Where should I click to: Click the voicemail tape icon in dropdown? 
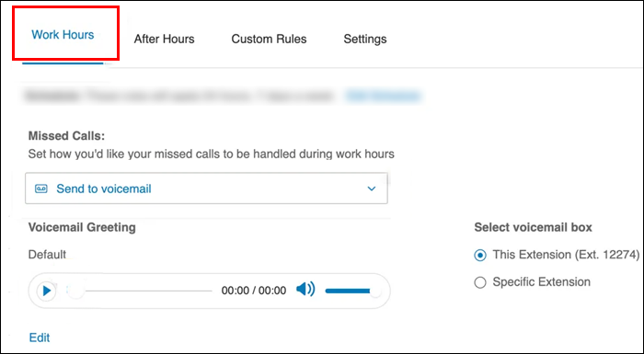tap(41, 188)
